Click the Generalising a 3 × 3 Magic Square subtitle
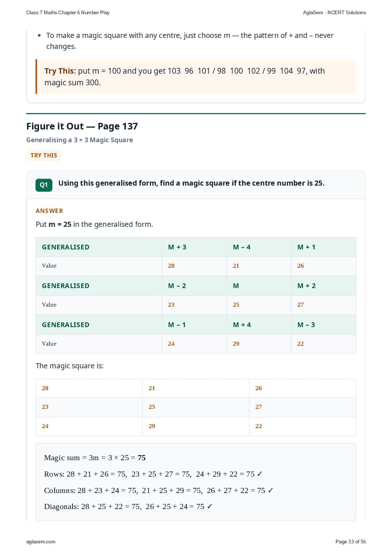This screenshot has width=392, height=555. click(x=79, y=140)
